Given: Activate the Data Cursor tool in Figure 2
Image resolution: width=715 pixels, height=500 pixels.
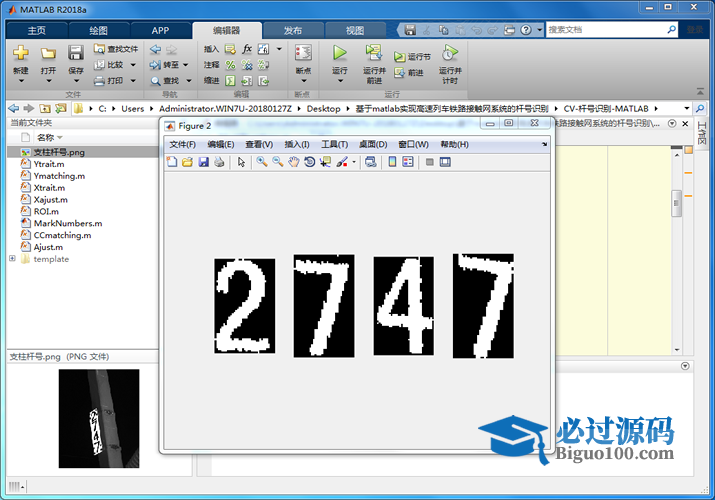Looking at the screenshot, I should pyautogui.click(x=325, y=162).
